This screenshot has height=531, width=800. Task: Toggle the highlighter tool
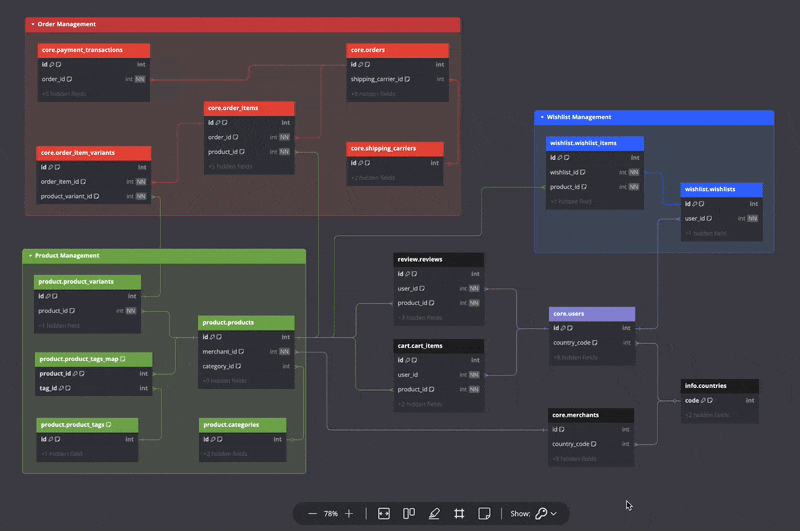(434, 514)
